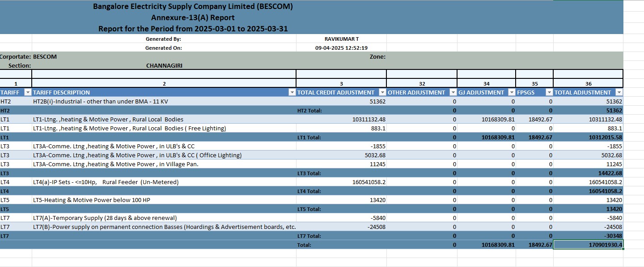This screenshot has height=267, width=644.
Task: Select LT7(B)-Power supply Hoardings description cell
Action: click(x=164, y=227)
